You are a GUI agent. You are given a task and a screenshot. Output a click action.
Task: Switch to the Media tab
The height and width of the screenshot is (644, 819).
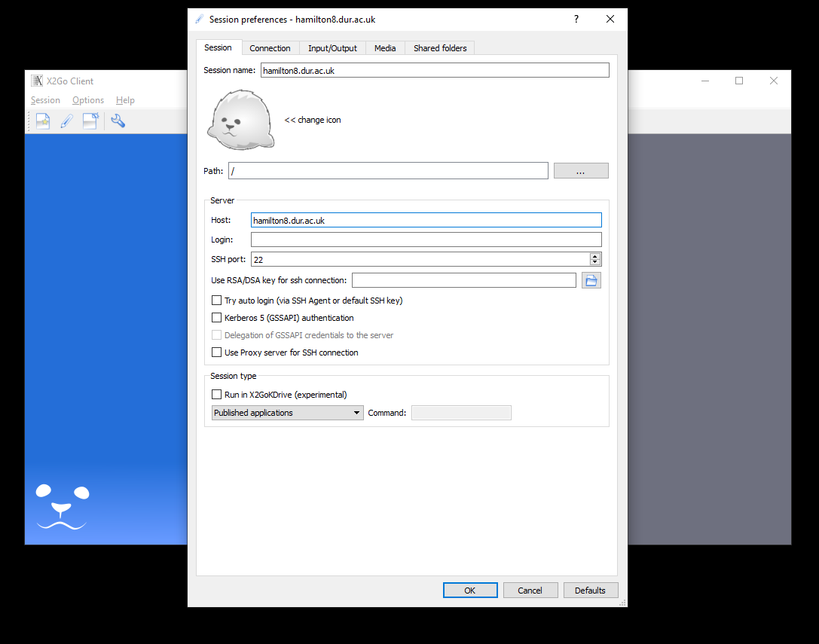(x=385, y=48)
